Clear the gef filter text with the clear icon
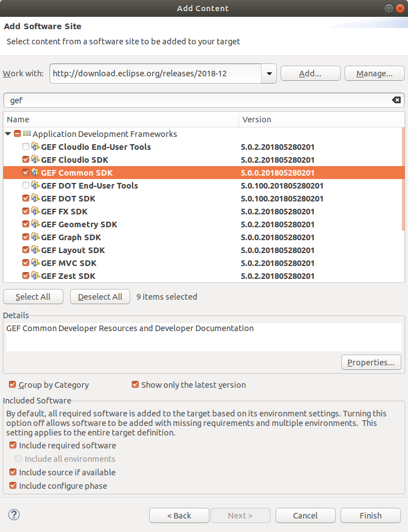 tap(396, 100)
